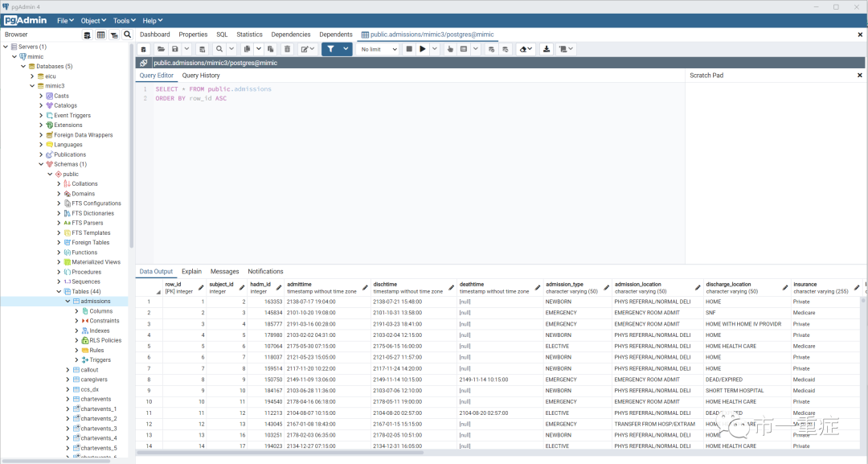Screen dimensions: 868x464
Task: Collapse the Servers (1) tree node
Action: (x=6, y=47)
